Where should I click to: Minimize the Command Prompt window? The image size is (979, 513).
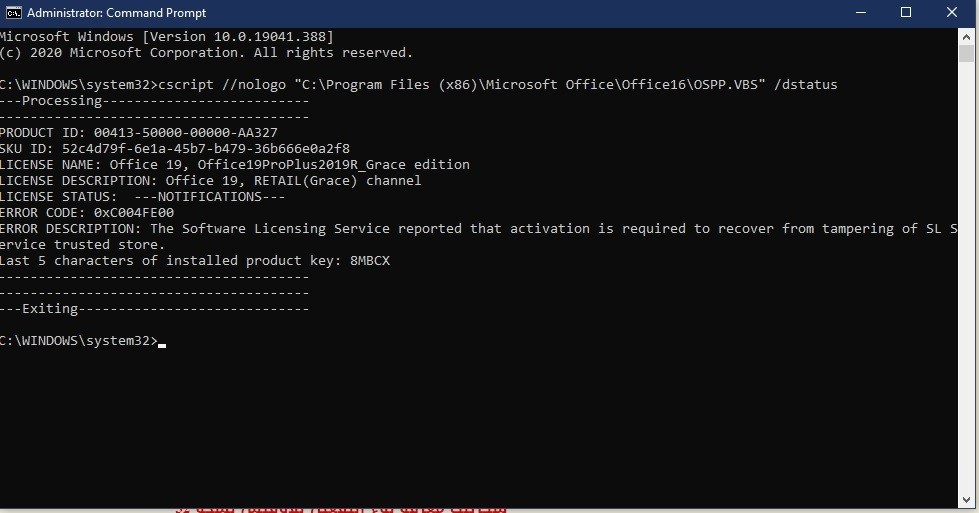860,12
